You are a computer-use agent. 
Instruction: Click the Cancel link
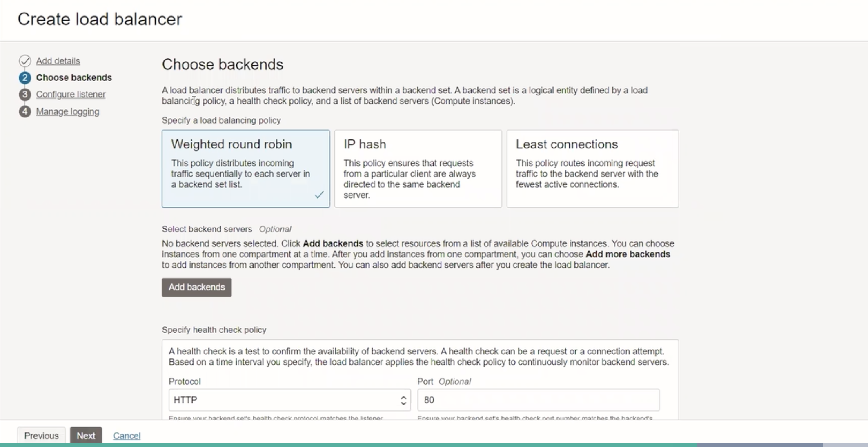pos(127,436)
